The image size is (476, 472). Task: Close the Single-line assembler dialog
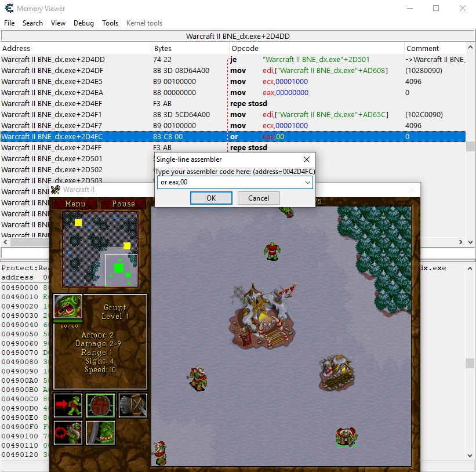pos(307,159)
